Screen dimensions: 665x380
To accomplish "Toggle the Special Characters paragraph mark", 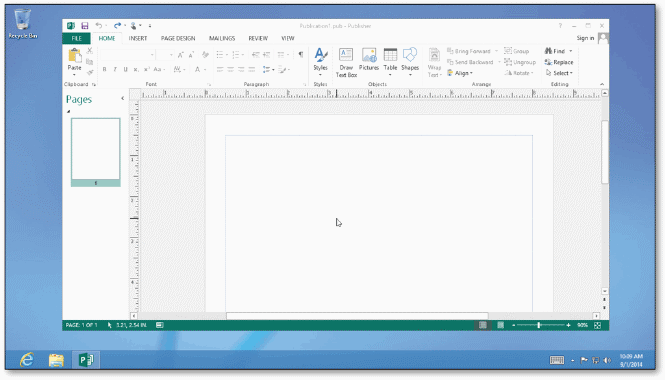I will point(301,55).
